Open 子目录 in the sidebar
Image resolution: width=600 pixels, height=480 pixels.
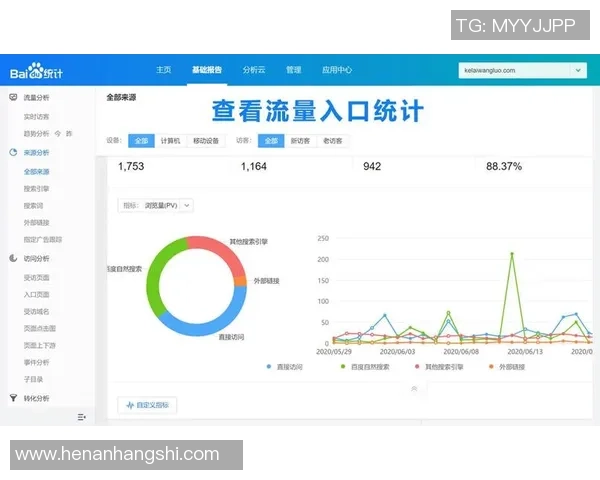point(33,379)
